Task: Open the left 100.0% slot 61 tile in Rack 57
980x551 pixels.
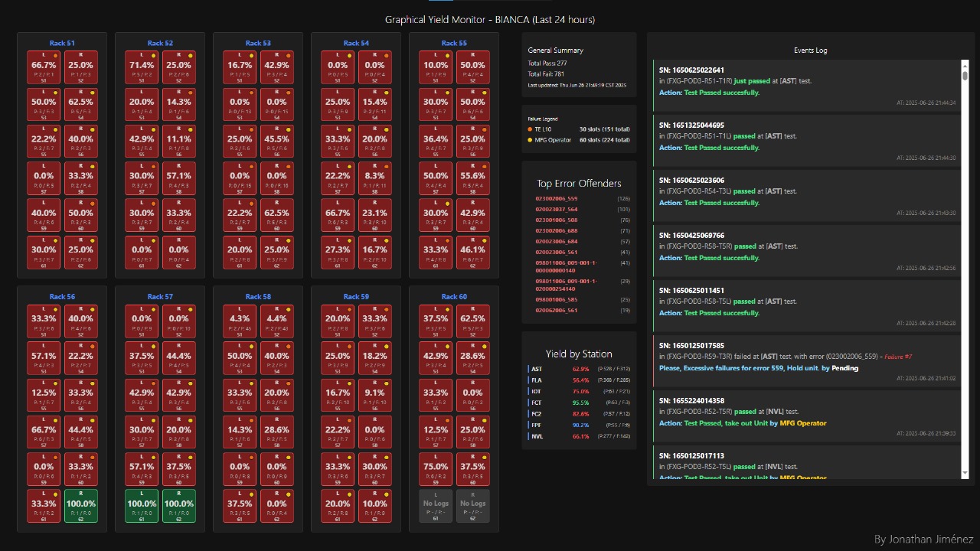Action: click(x=142, y=506)
